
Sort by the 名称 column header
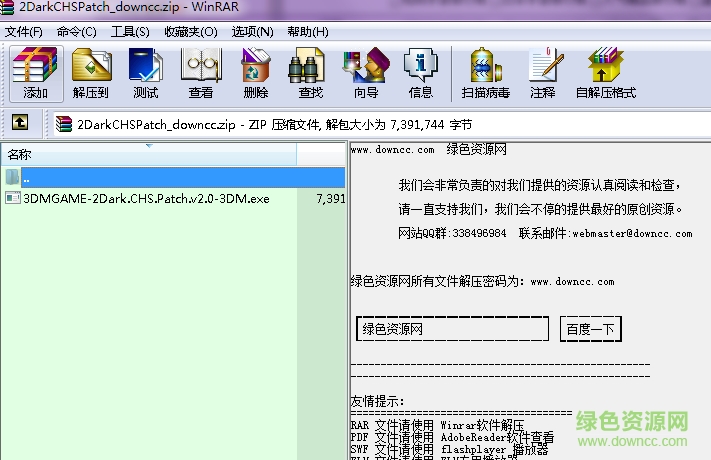[x=149, y=154]
